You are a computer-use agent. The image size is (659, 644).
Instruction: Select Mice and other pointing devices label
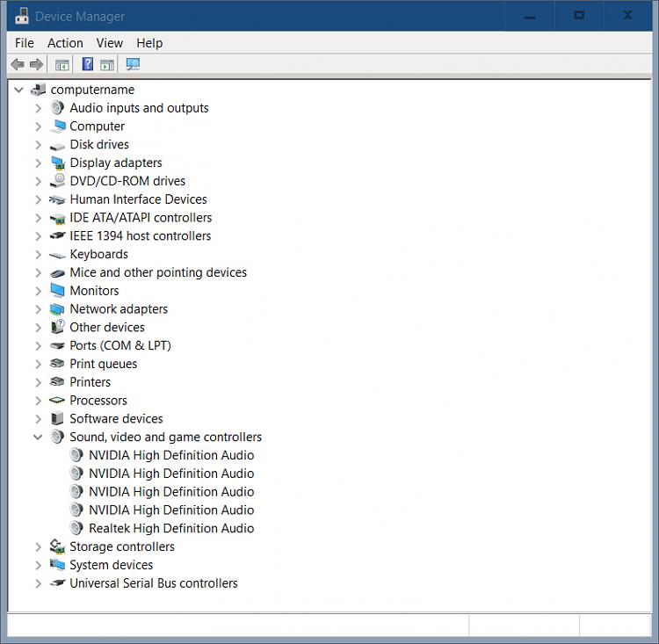click(158, 272)
